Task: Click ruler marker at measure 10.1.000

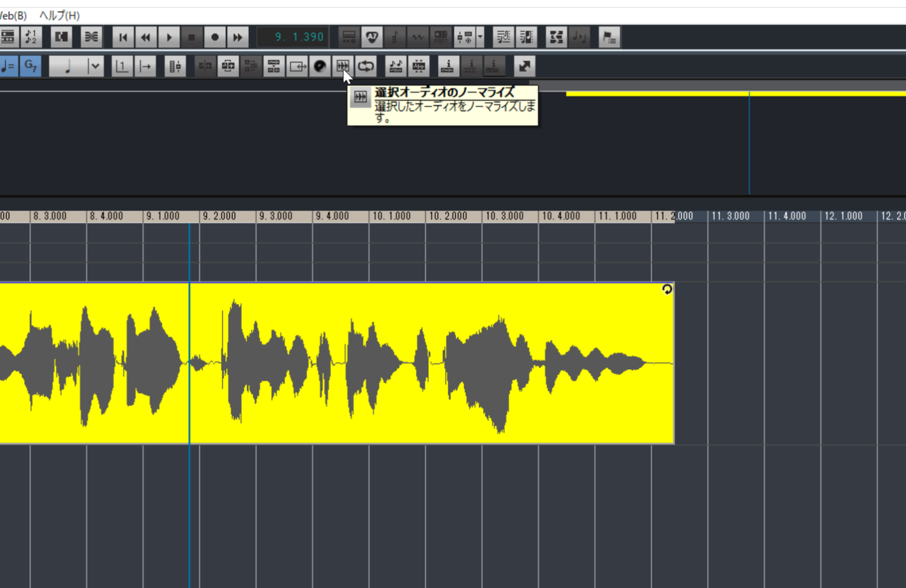Action: coord(391,216)
